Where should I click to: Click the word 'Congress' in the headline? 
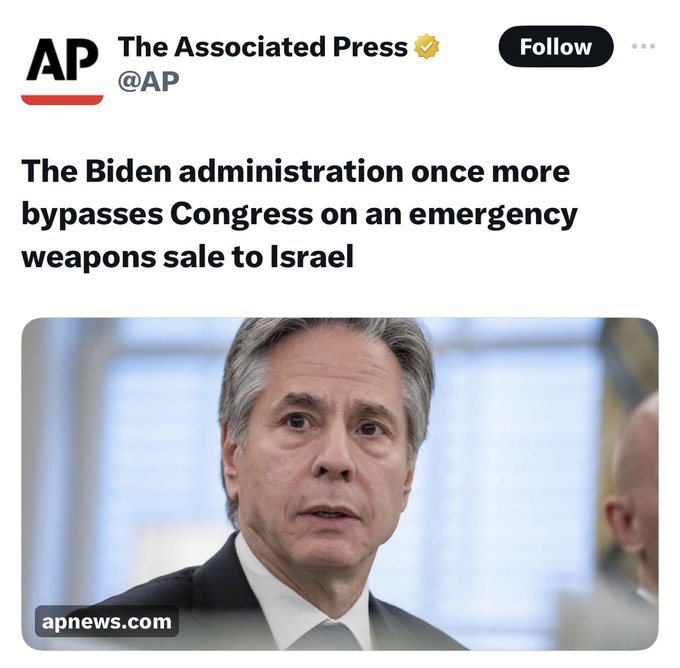click(242, 214)
